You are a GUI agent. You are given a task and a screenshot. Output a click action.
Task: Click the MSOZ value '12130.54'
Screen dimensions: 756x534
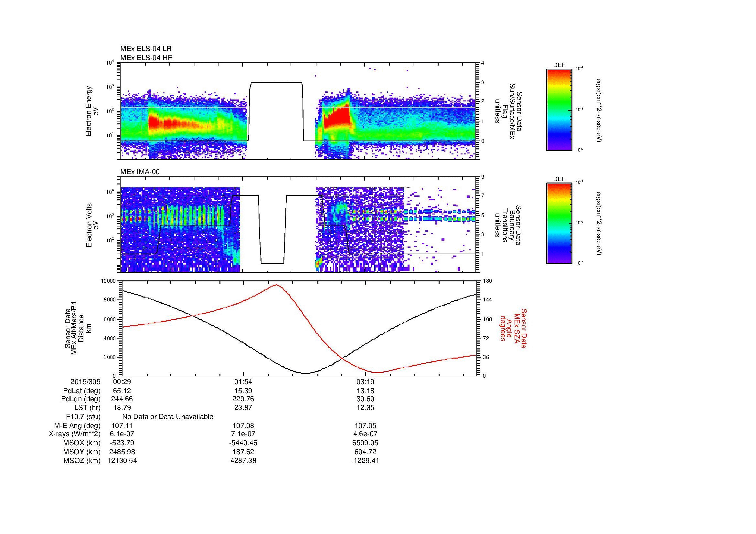[x=122, y=461]
